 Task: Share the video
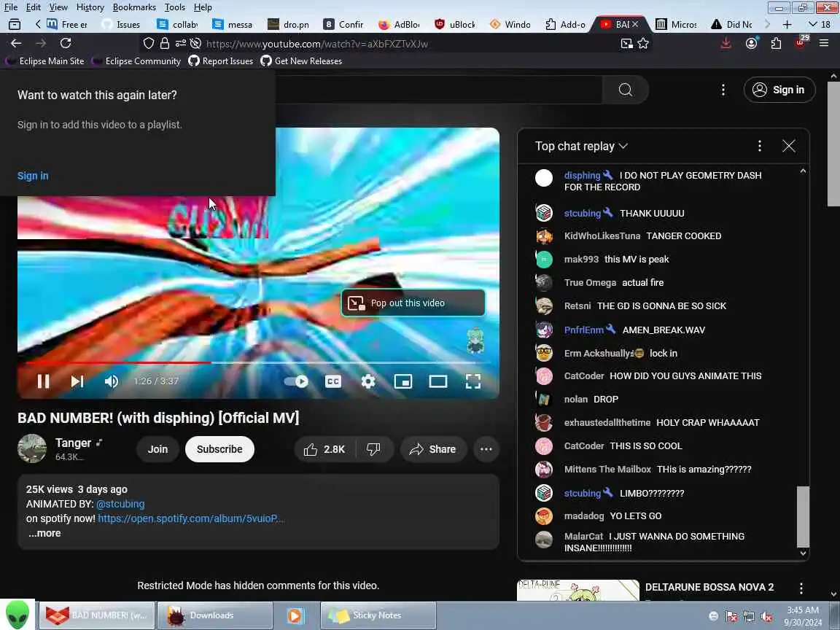[433, 449]
